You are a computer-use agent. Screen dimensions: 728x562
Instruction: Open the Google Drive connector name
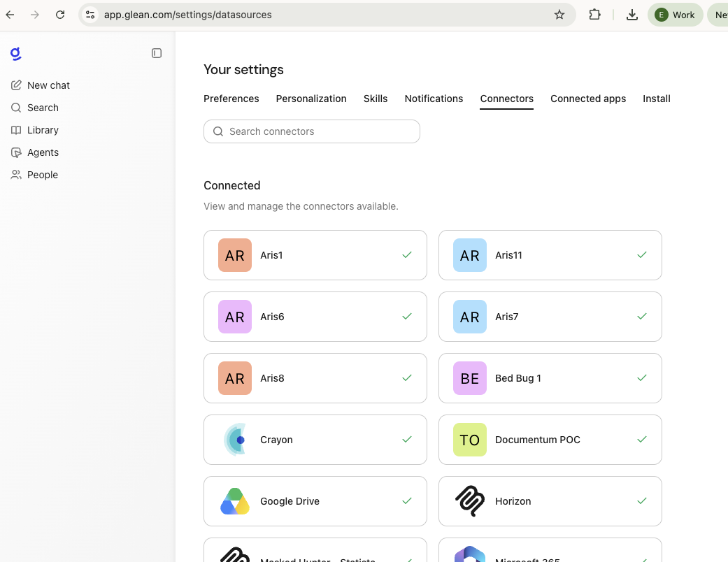290,501
